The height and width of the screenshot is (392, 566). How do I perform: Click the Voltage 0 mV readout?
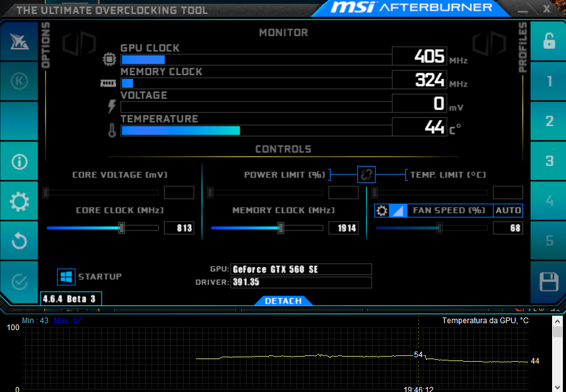pyautogui.click(x=420, y=104)
